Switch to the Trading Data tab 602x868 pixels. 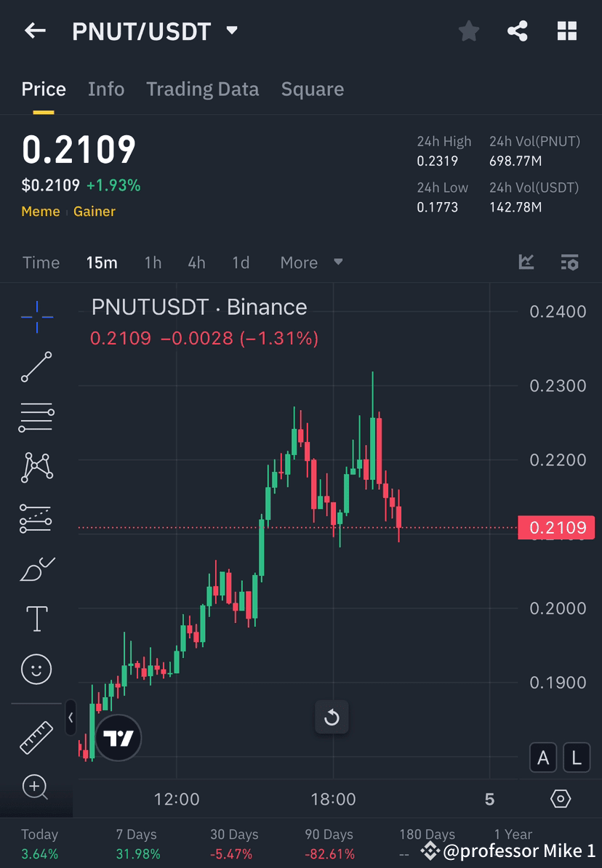pyautogui.click(x=203, y=89)
